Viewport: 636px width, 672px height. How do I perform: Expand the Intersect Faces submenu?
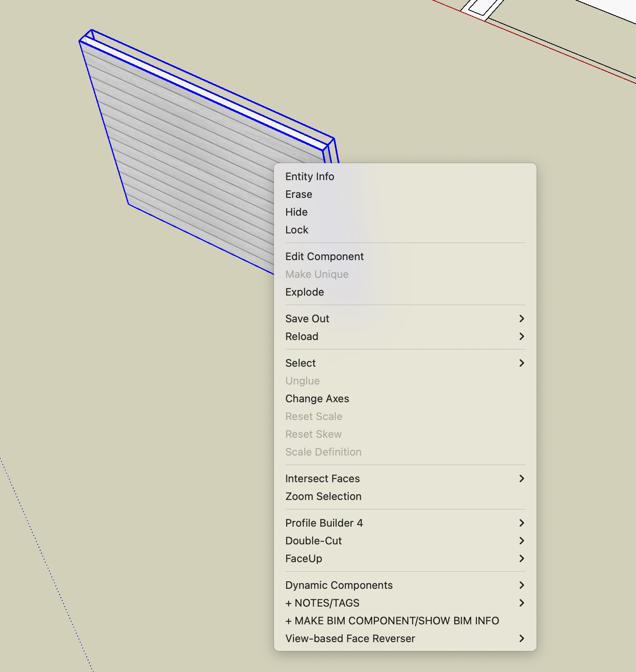coord(322,479)
